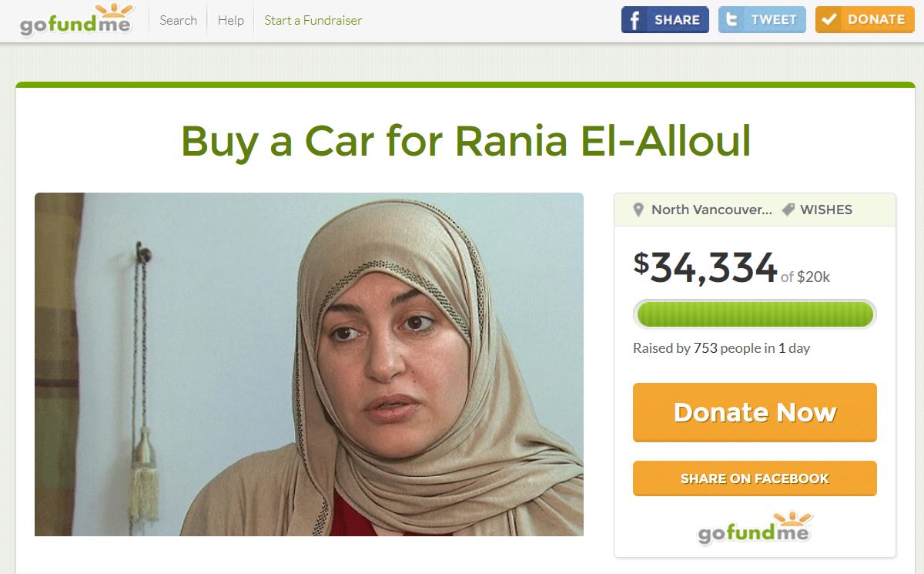This screenshot has height=574, width=924.
Task: Click SHARE ON FACEBOOK button
Action: [x=755, y=478]
